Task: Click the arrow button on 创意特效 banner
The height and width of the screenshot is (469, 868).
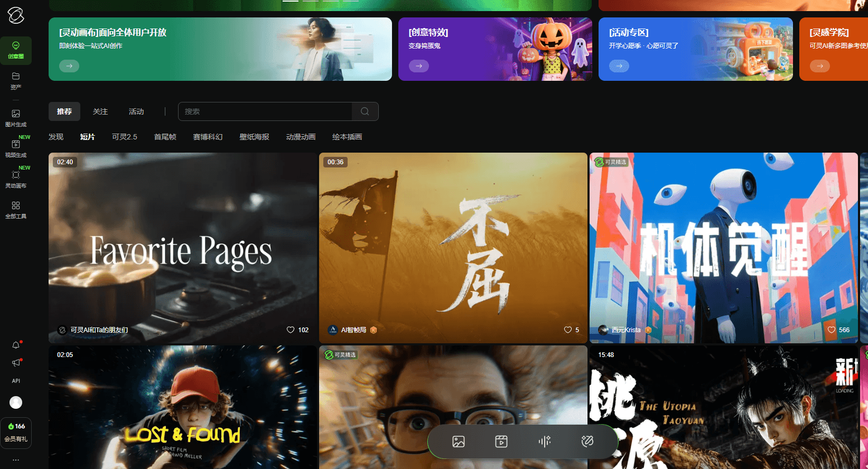Action: [419, 66]
